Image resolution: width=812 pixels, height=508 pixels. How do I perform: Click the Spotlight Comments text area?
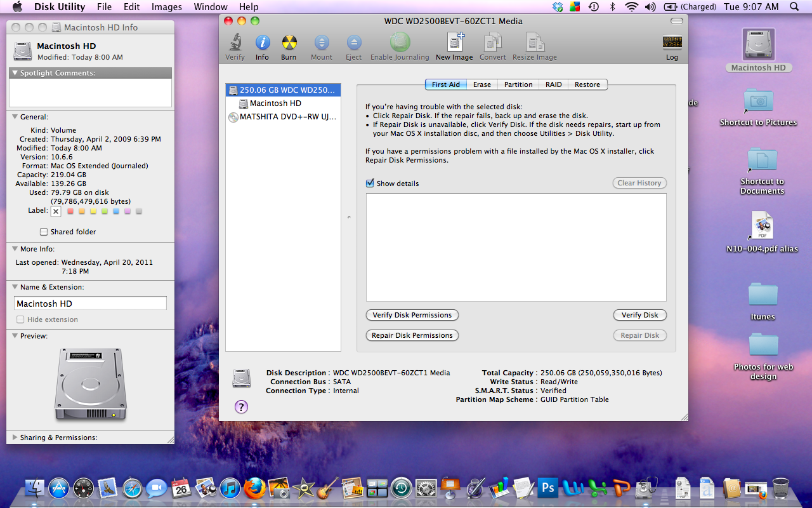90,93
